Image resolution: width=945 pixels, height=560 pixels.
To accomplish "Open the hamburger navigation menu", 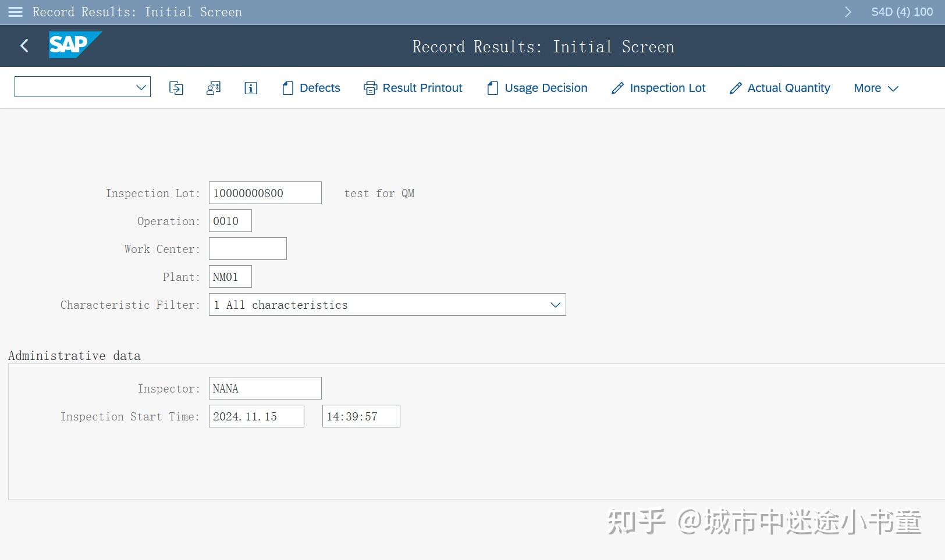I will (x=15, y=12).
